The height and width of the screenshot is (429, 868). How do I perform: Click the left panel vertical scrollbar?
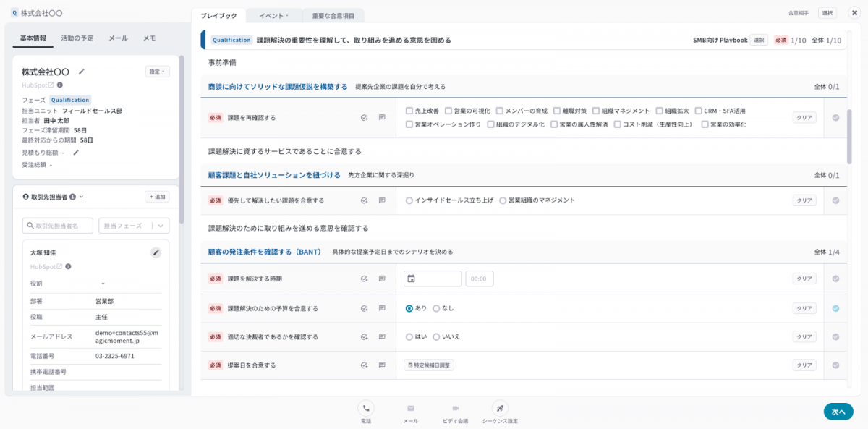[x=182, y=139]
